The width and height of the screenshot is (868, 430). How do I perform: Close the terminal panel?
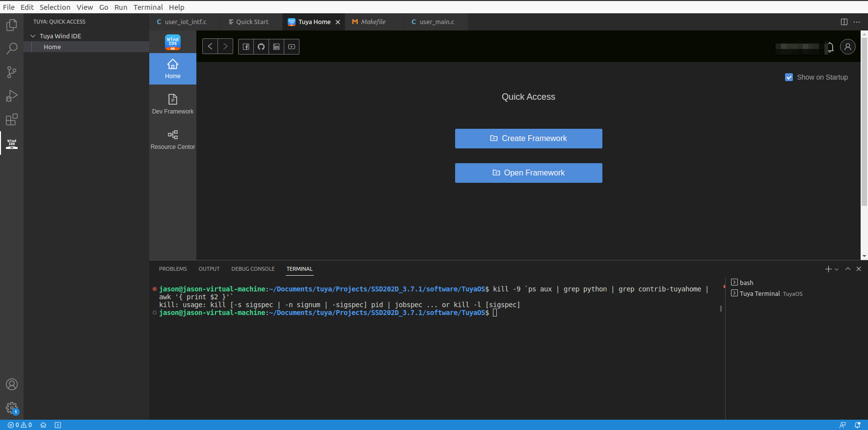coord(859,269)
